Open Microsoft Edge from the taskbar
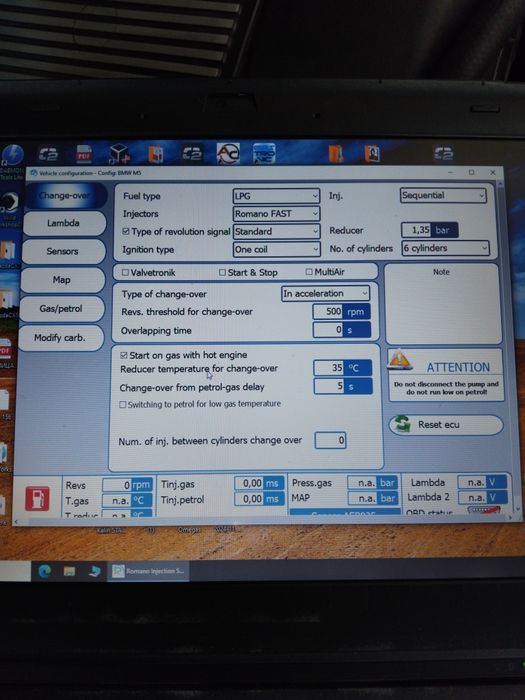Screen dimensions: 525x700 point(45,571)
